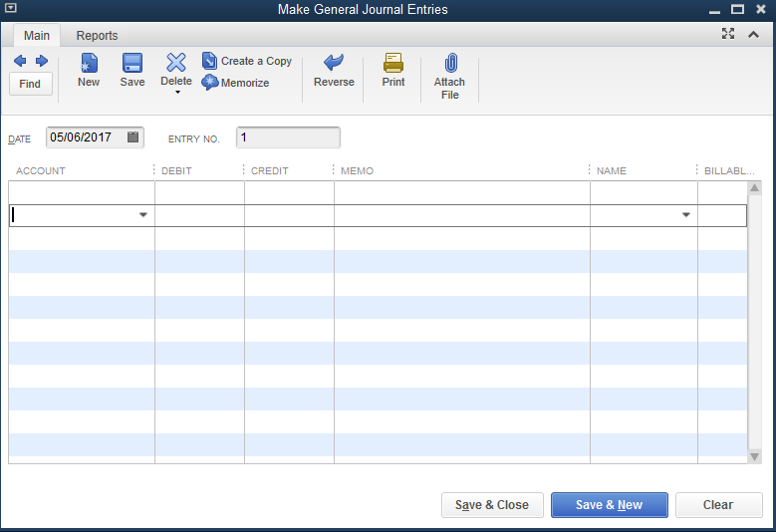Click the MEMO column header

click(x=357, y=170)
